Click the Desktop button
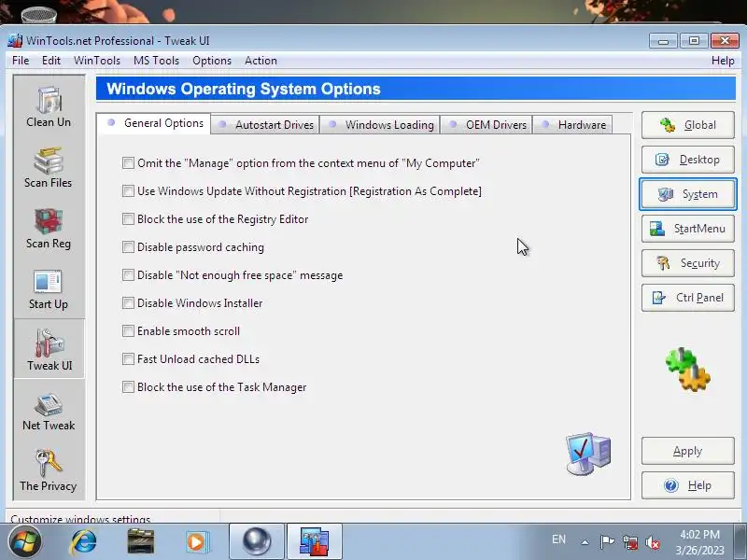 pyautogui.click(x=688, y=160)
